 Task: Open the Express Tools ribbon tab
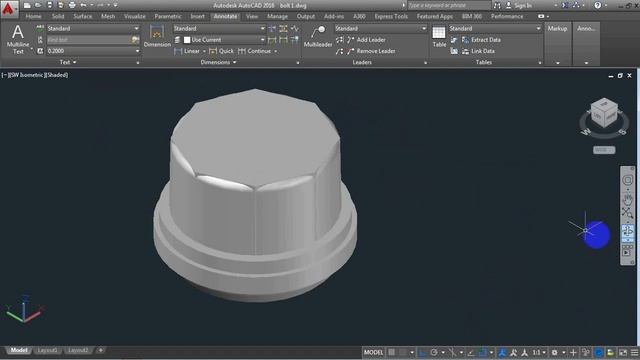point(391,16)
